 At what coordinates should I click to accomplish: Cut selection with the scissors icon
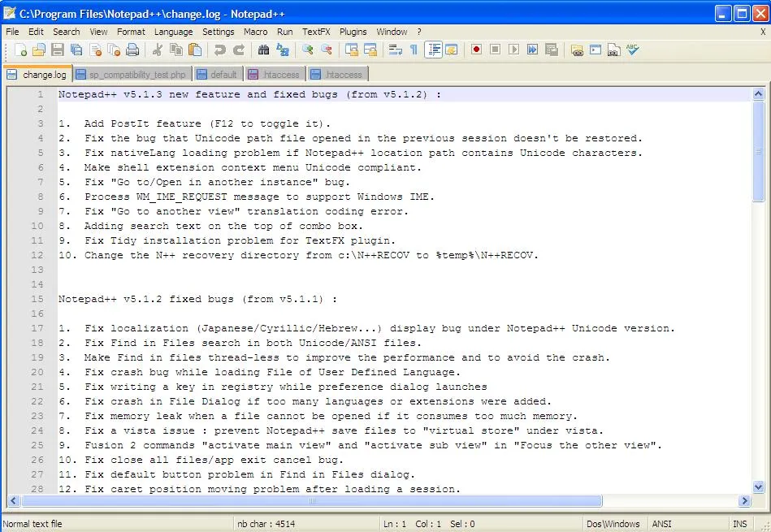(158, 50)
